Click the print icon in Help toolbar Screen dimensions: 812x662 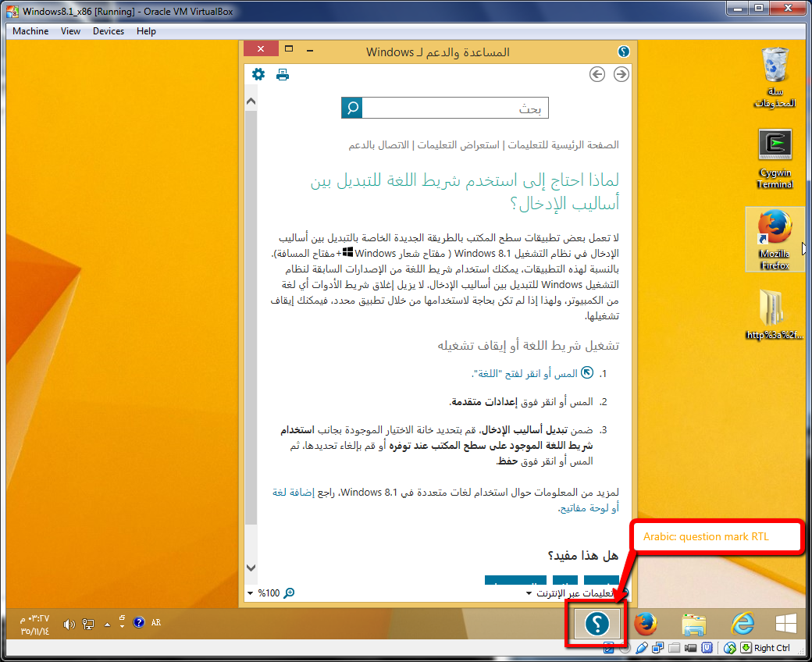point(283,74)
